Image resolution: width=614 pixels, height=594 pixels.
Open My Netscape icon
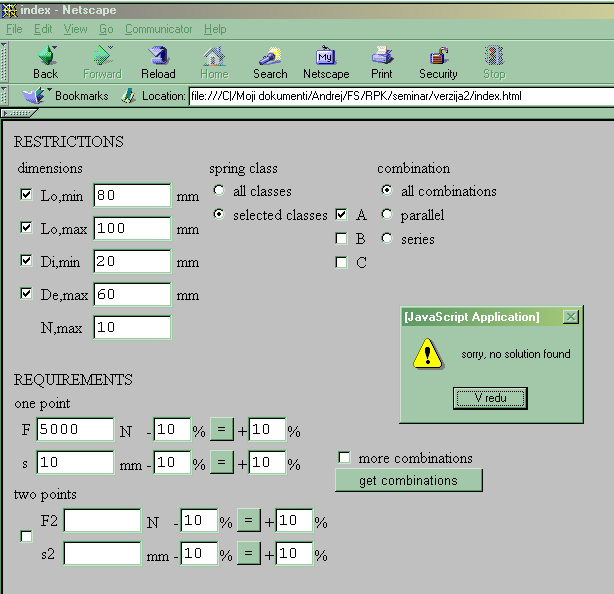326,56
